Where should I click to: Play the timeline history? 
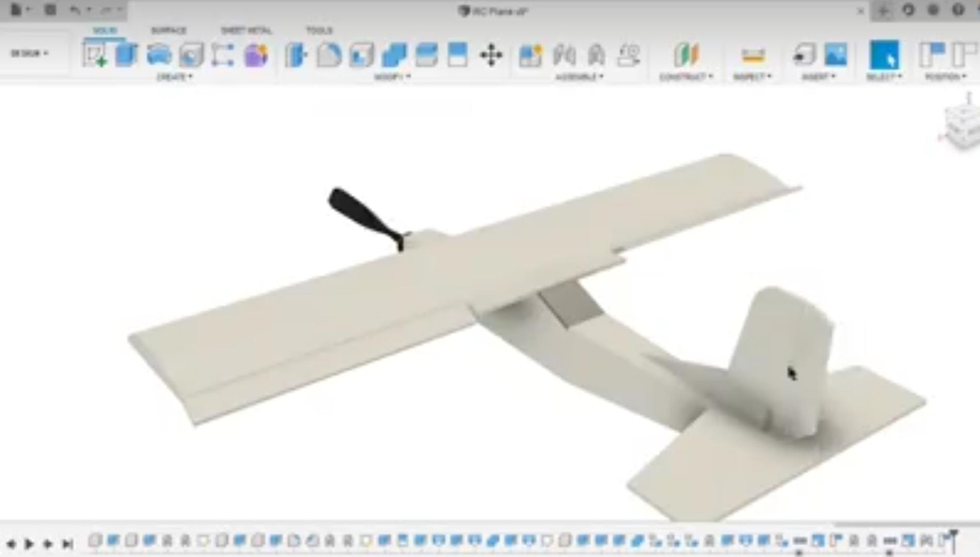coord(29,544)
